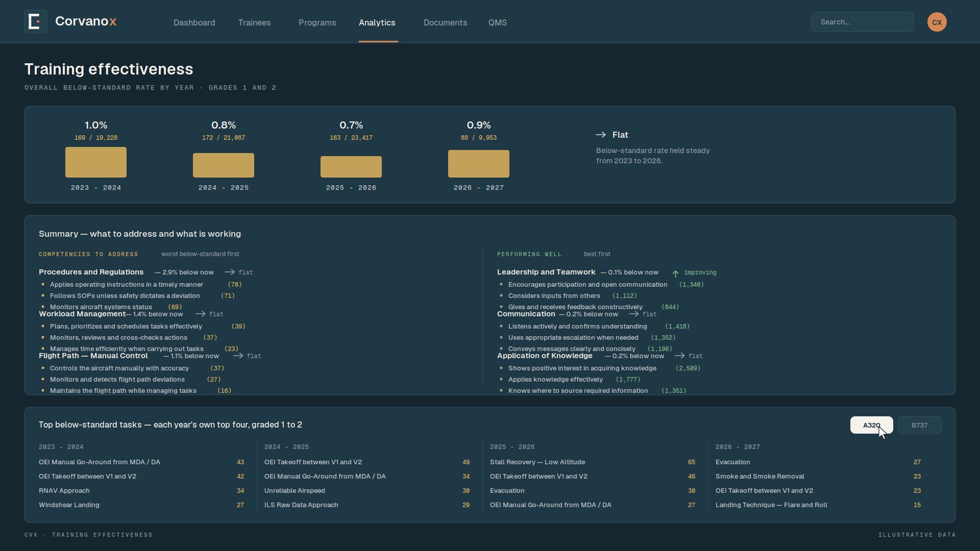Click the value 65 for Stall Recovery
The image size is (980, 551).
691,462
